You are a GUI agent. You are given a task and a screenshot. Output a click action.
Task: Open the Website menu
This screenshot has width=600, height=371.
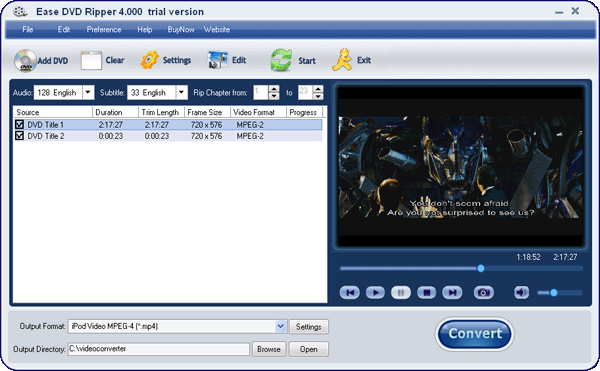[x=217, y=29]
